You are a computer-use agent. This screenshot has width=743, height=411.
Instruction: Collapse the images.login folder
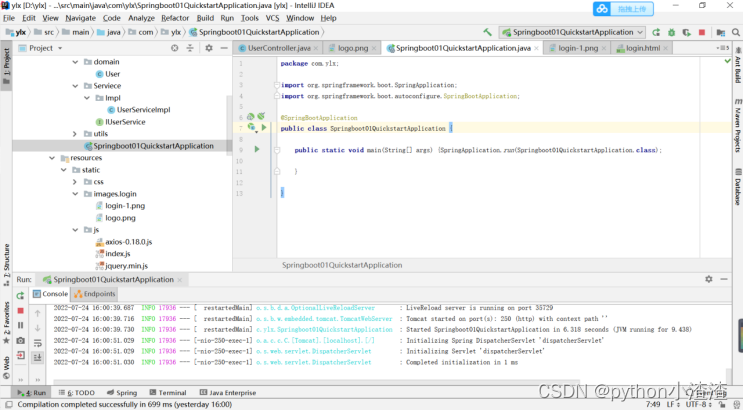75,194
